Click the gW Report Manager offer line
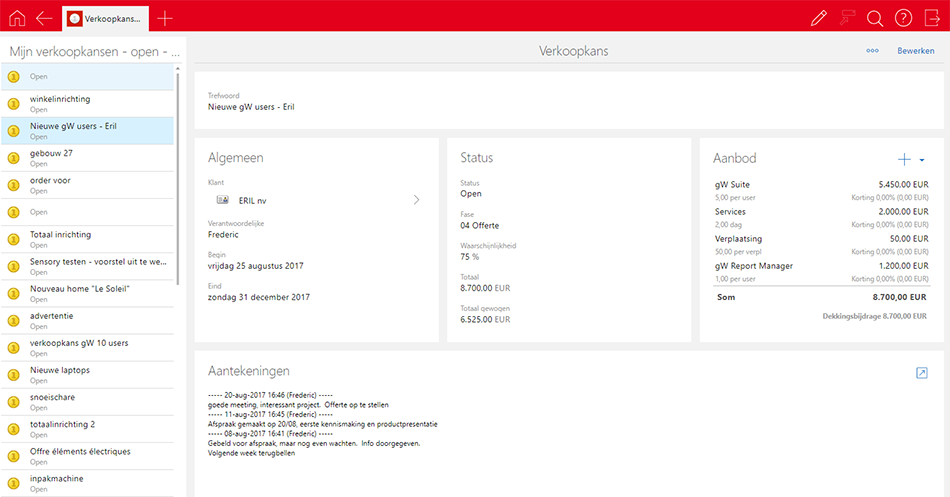Image resolution: width=950 pixels, height=497 pixels. coord(821,272)
